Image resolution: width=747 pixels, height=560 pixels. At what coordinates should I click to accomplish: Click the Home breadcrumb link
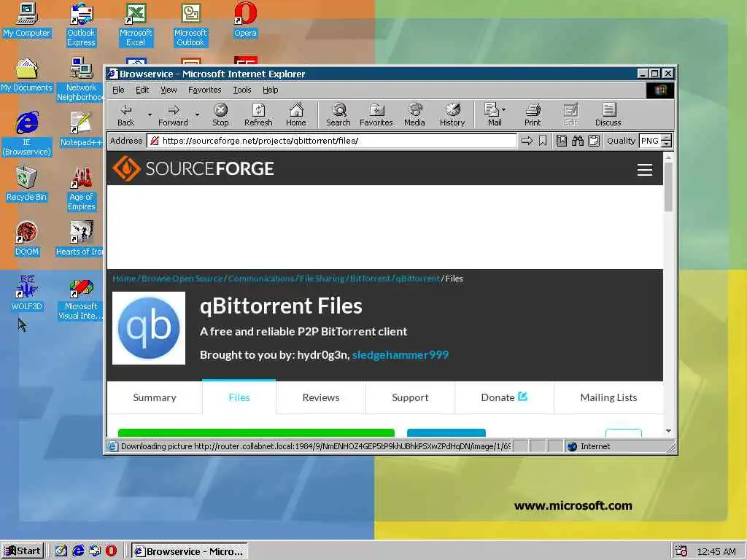pyautogui.click(x=124, y=279)
